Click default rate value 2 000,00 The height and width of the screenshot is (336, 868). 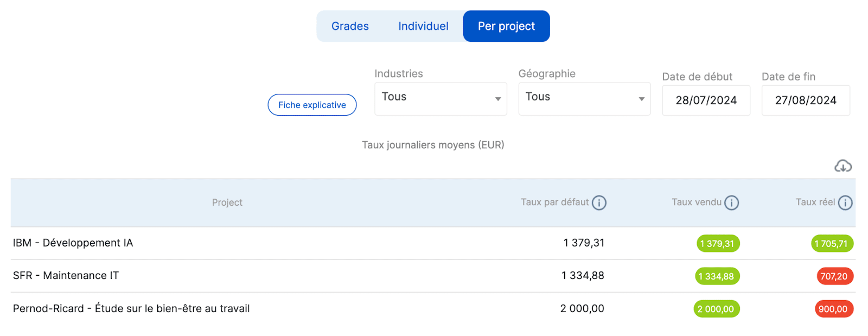click(582, 308)
